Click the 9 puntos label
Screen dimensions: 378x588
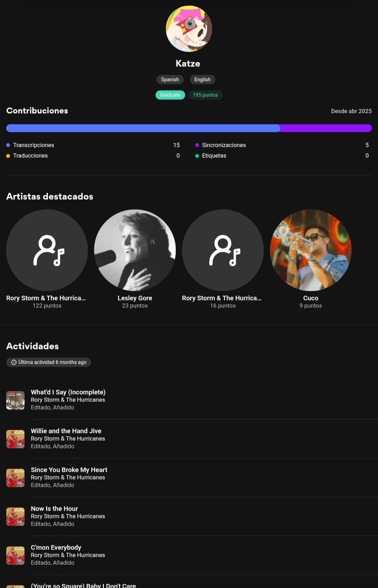coord(311,306)
